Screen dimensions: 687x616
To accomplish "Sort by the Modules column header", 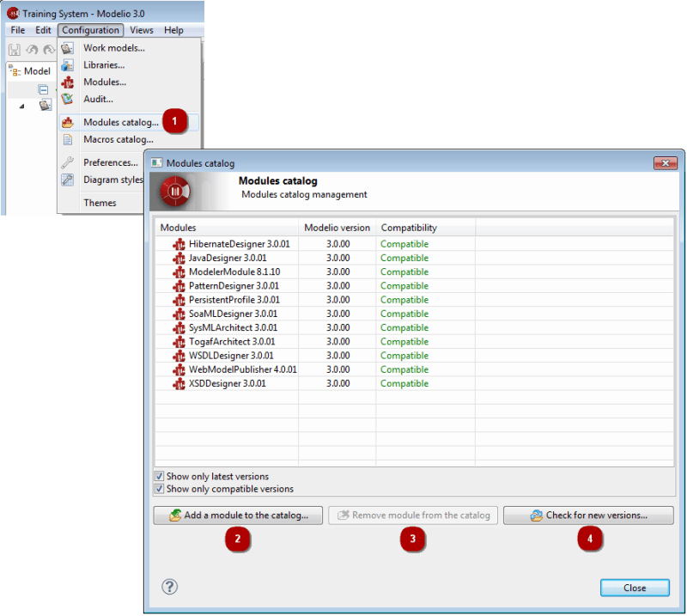I will tap(227, 228).
